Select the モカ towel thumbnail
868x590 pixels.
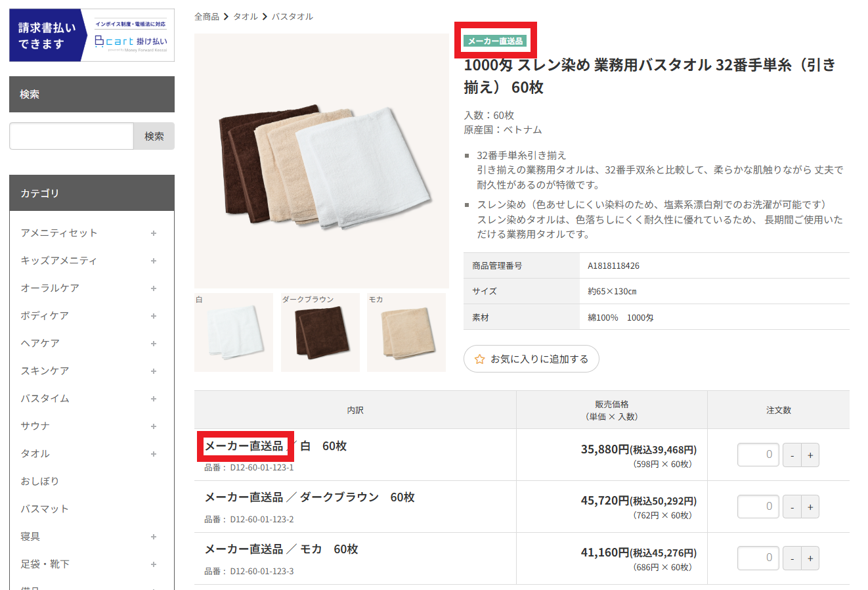(x=406, y=332)
